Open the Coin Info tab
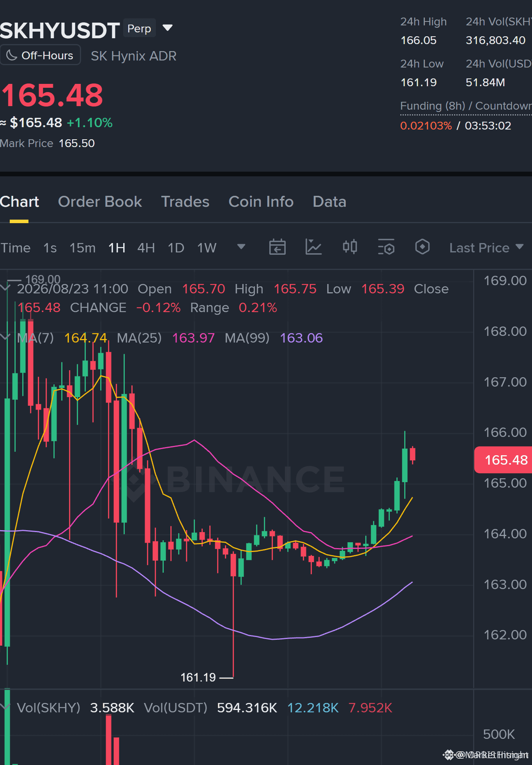The height and width of the screenshot is (765, 532). click(261, 202)
